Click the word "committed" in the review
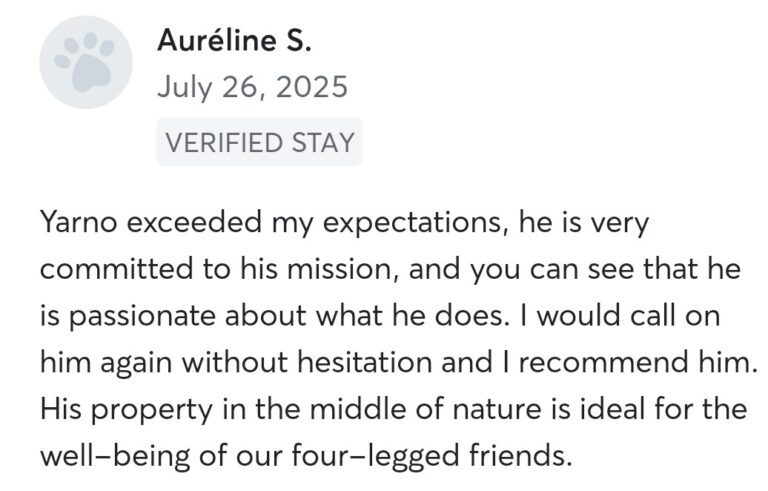The image size is (768, 491). click(x=110, y=270)
